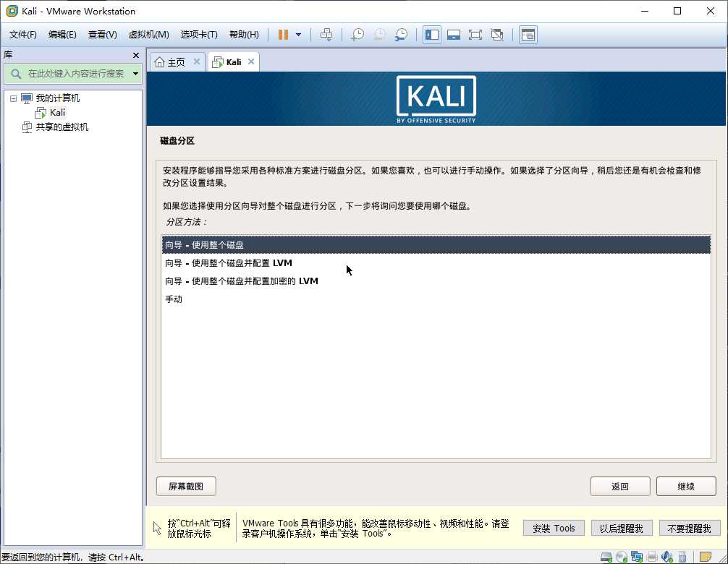This screenshot has width=728, height=564.
Task: Revert to the previous snapshot (greyed clock icon)
Action: coord(379,35)
